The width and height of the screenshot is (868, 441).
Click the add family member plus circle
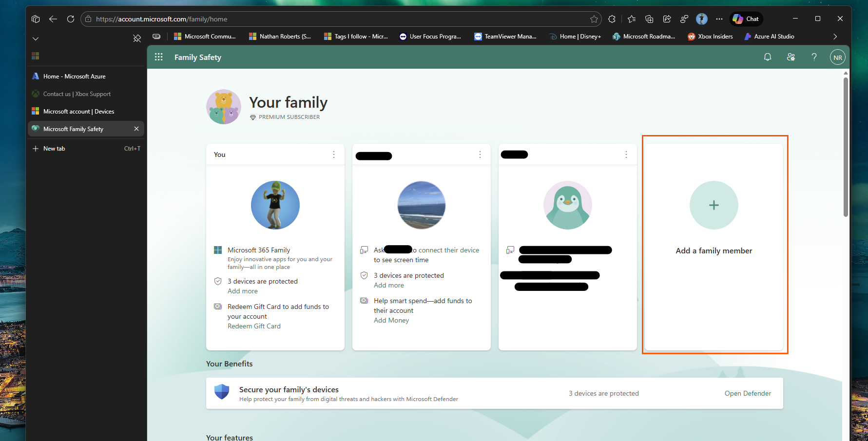714,205
